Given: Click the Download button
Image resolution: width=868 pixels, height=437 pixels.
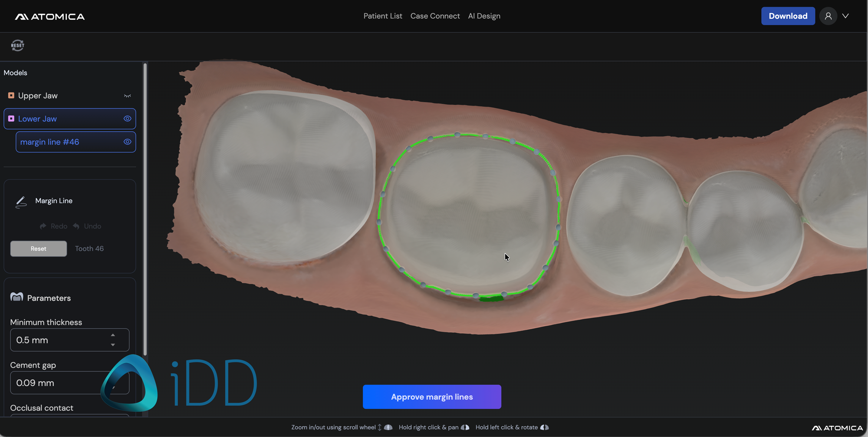Looking at the screenshot, I should 788,16.
